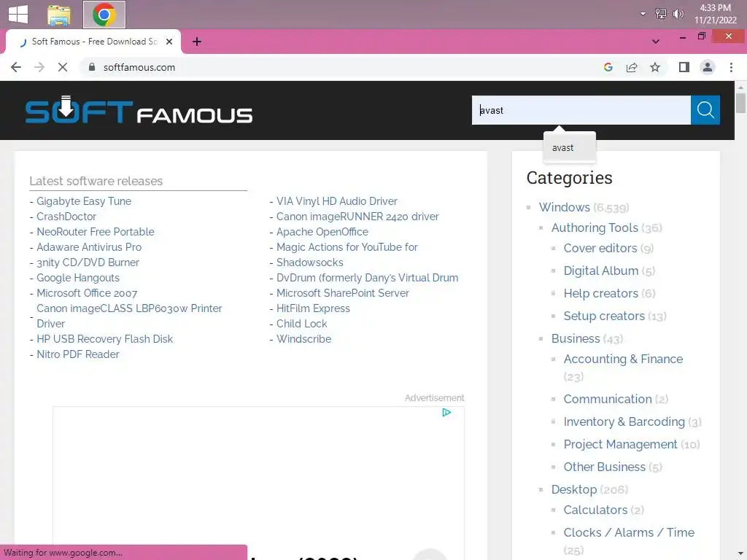The width and height of the screenshot is (747, 560).
Task: Open Cover editors category
Action: point(600,248)
